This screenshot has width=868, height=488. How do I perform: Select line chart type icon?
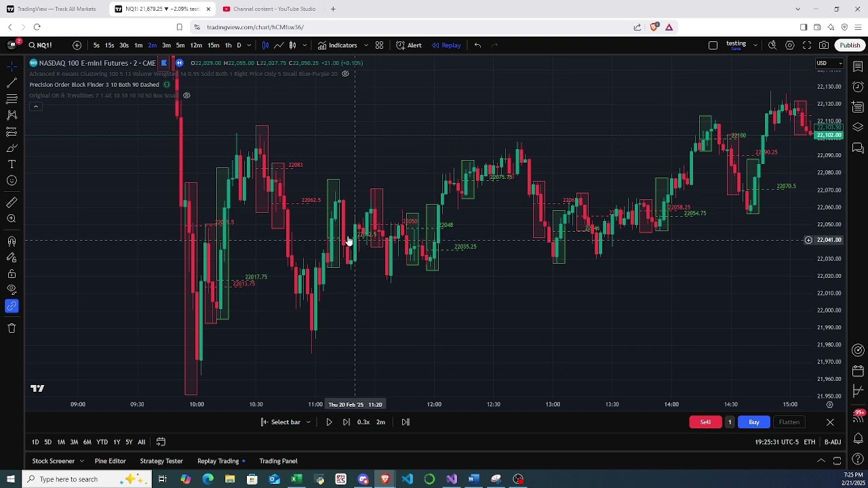(279, 45)
